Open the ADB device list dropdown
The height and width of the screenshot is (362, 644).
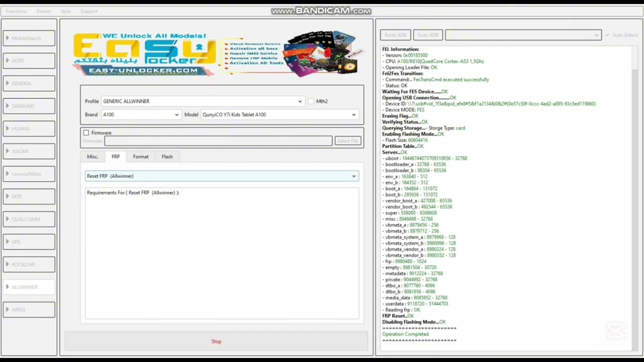pyautogui.click(x=523, y=35)
